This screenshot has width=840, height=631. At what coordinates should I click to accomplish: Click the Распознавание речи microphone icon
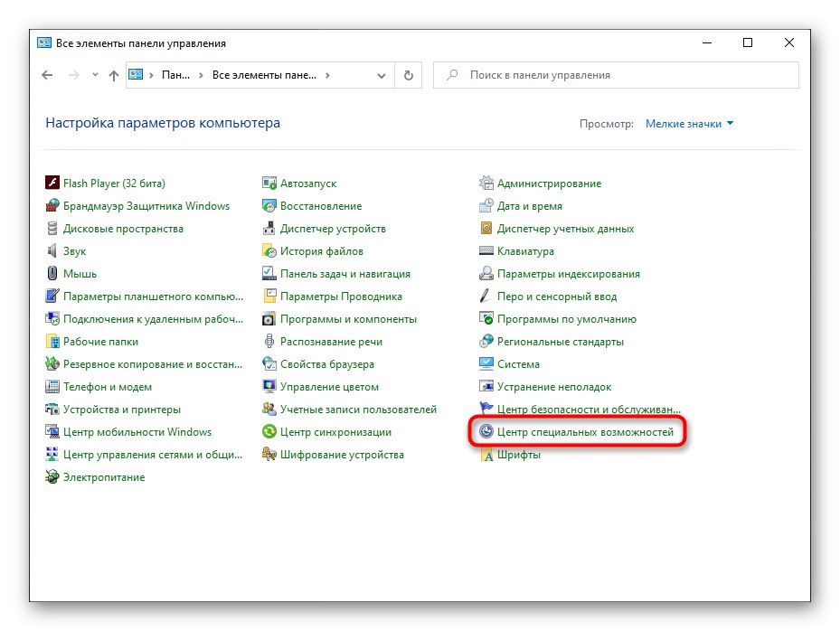pyautogui.click(x=269, y=341)
